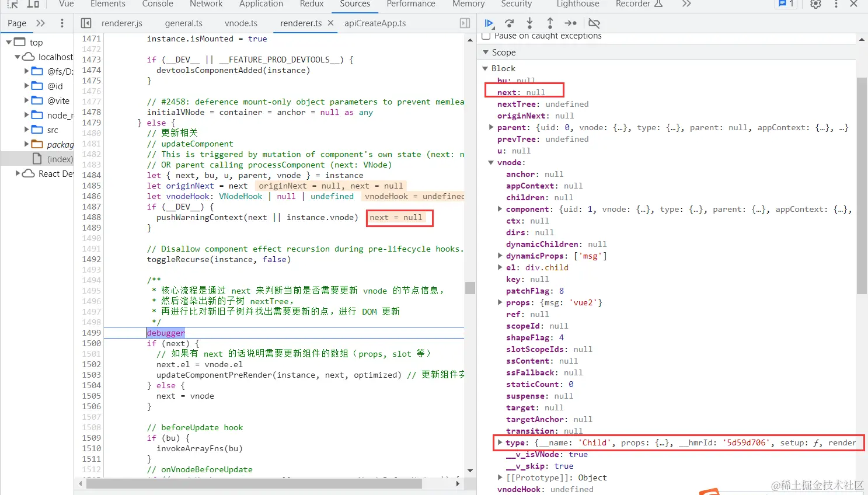Step into the next function call
Image resolution: width=868 pixels, height=495 pixels.
[529, 23]
